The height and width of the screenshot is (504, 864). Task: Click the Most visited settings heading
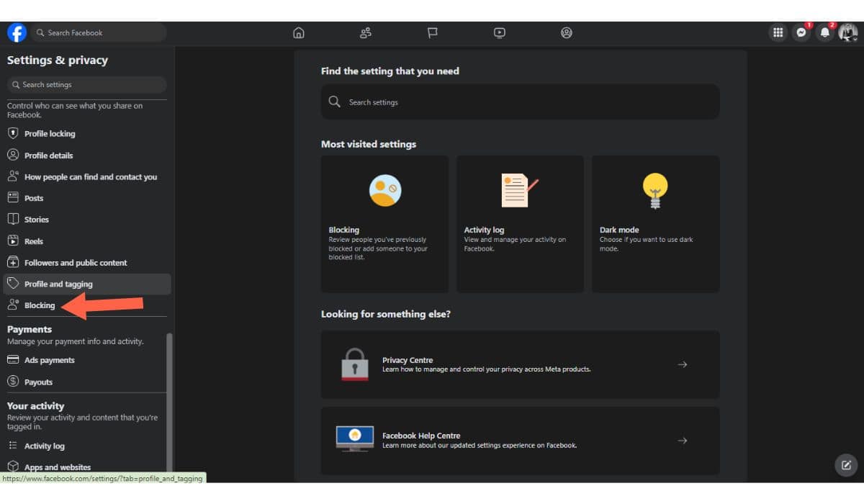pyautogui.click(x=369, y=144)
